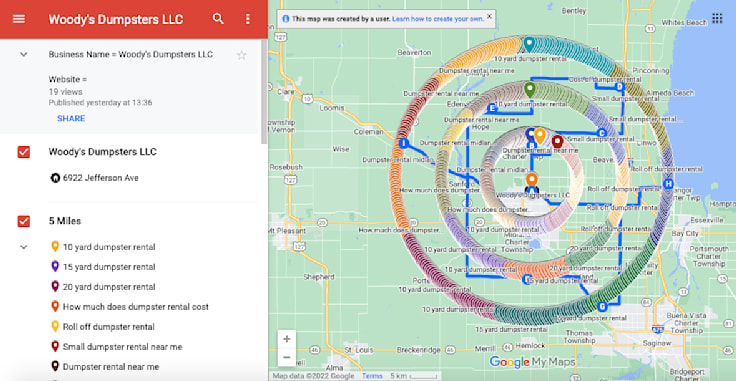Click the 6922 Jefferson Ave home icon
The image size is (736, 381).
point(55,178)
